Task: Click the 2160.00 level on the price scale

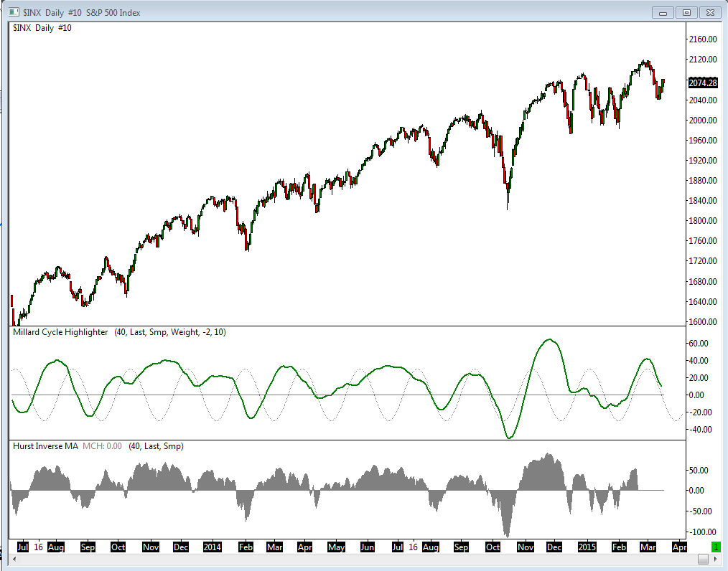Action: [x=703, y=39]
